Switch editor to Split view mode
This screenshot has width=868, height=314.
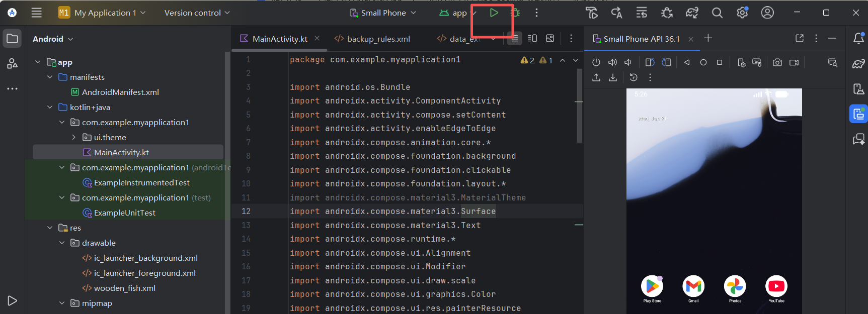pyautogui.click(x=532, y=39)
